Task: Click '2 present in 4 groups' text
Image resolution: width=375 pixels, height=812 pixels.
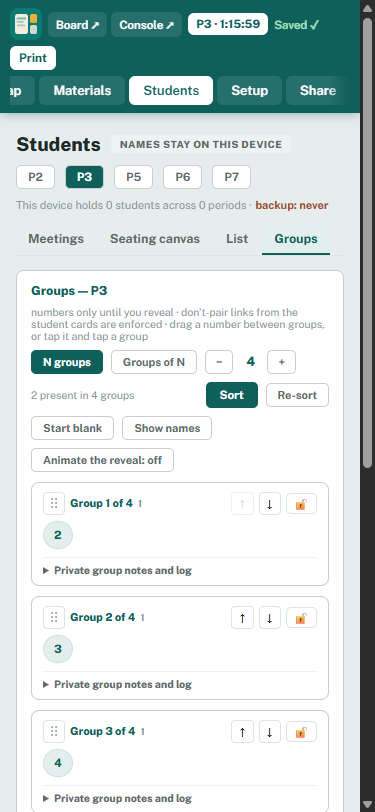Action: (82, 396)
